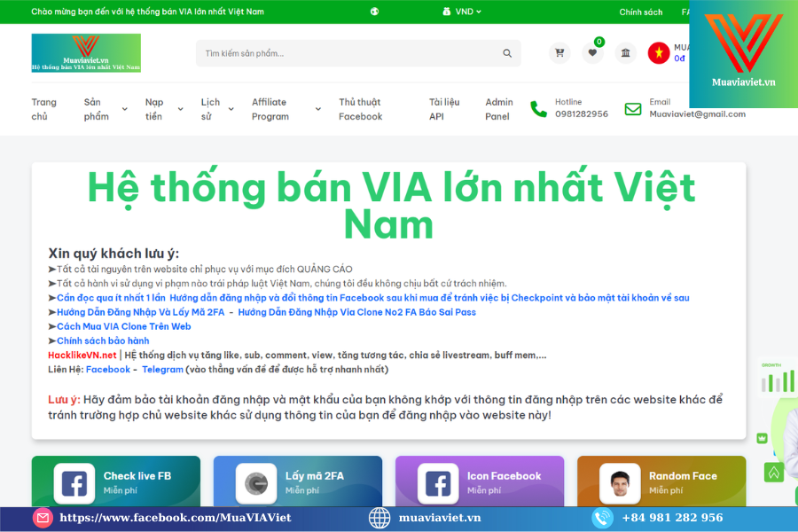Click the Facebook contact link
Screen dimensions: 798x532
click(108, 369)
